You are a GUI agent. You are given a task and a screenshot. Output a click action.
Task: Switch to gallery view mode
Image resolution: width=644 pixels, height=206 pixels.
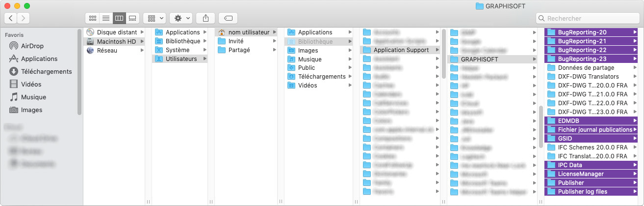[x=132, y=18]
